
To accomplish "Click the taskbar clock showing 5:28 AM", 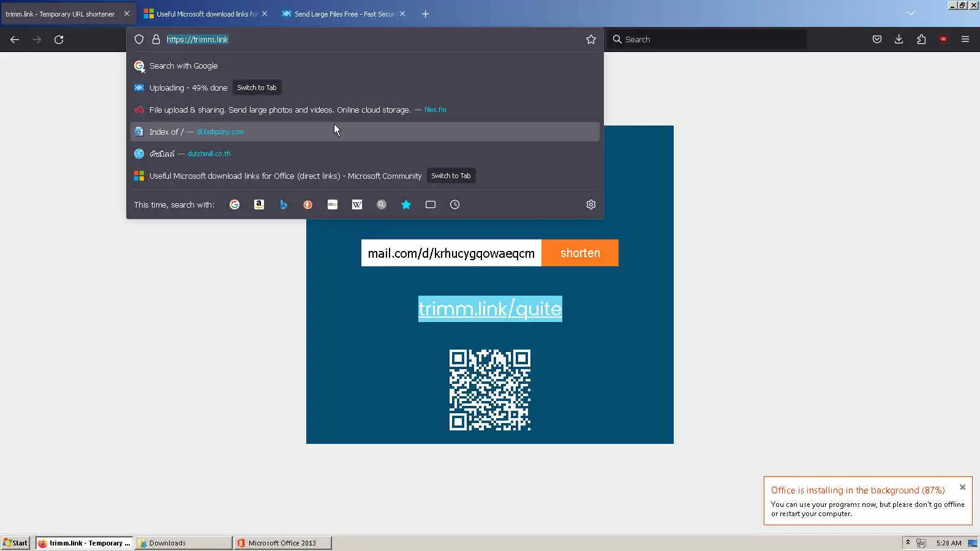I will tap(949, 543).
